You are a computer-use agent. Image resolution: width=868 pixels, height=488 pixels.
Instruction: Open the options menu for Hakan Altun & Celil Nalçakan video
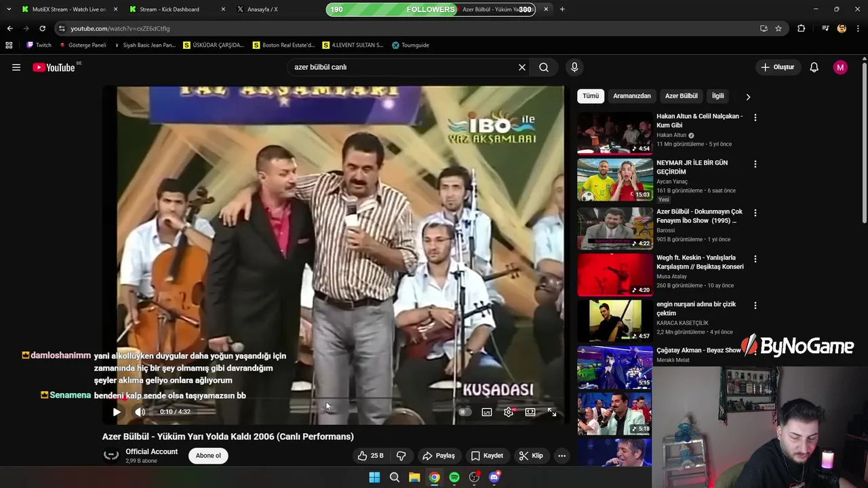[x=755, y=117]
